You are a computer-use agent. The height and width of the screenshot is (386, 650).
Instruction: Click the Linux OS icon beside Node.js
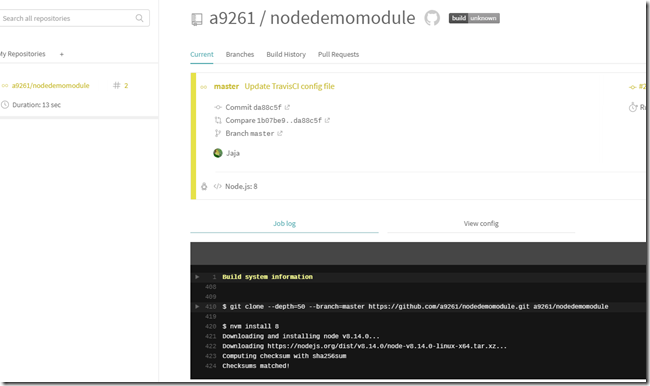204,187
